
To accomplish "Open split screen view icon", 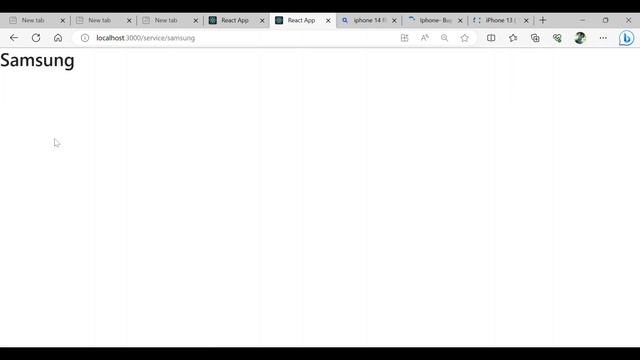I will [x=491, y=38].
